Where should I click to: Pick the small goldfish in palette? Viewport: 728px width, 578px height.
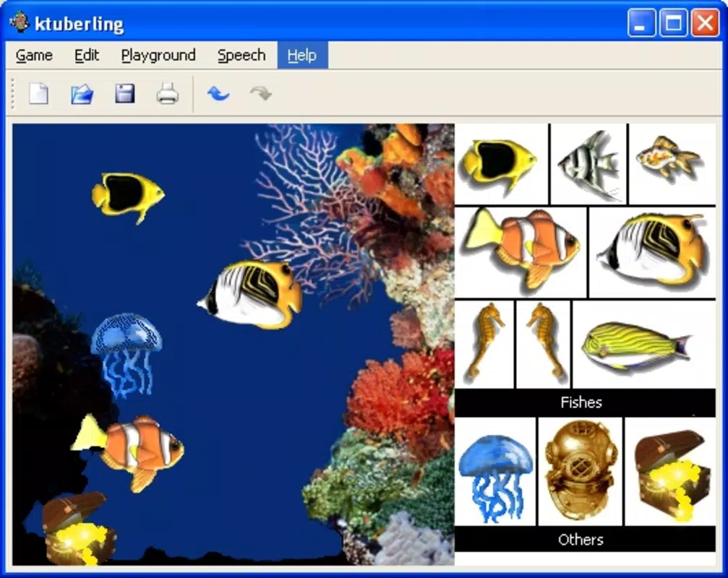669,159
